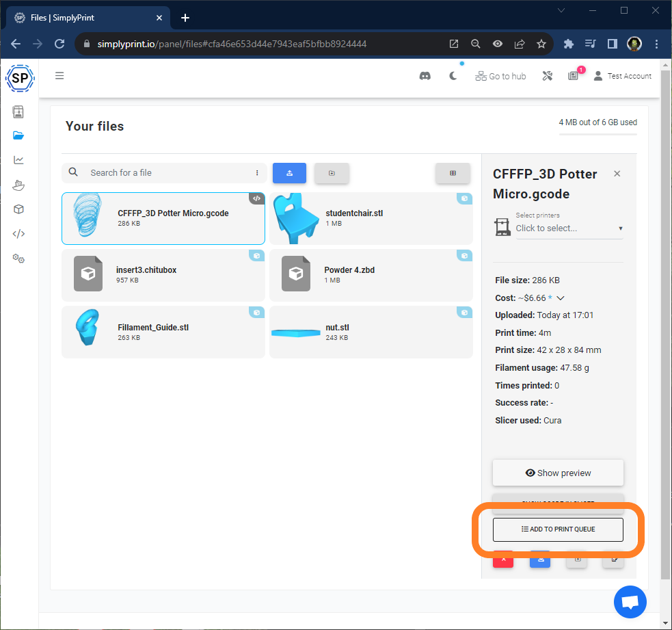Click the Show preview button
Viewport: 672px width, 630px height.
click(x=558, y=473)
